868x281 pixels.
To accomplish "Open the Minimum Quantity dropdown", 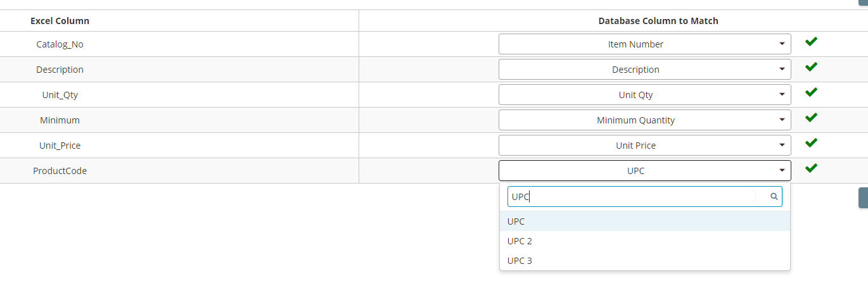I will tap(645, 120).
